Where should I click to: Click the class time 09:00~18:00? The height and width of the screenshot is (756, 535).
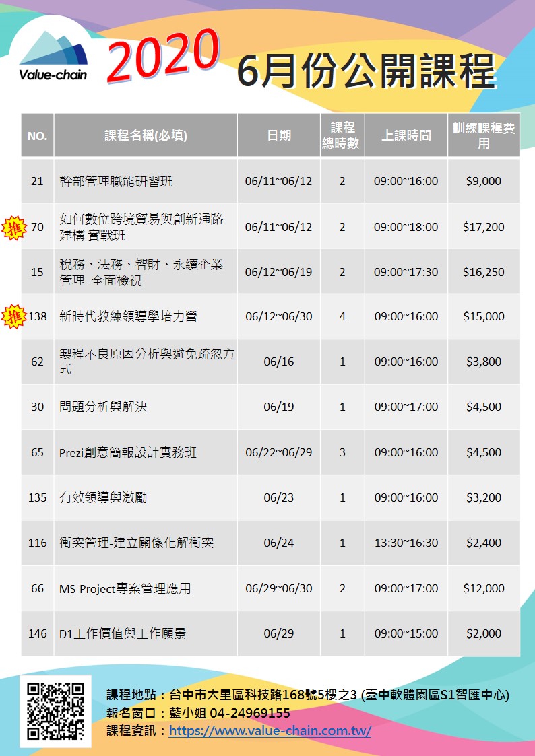pyautogui.click(x=406, y=227)
